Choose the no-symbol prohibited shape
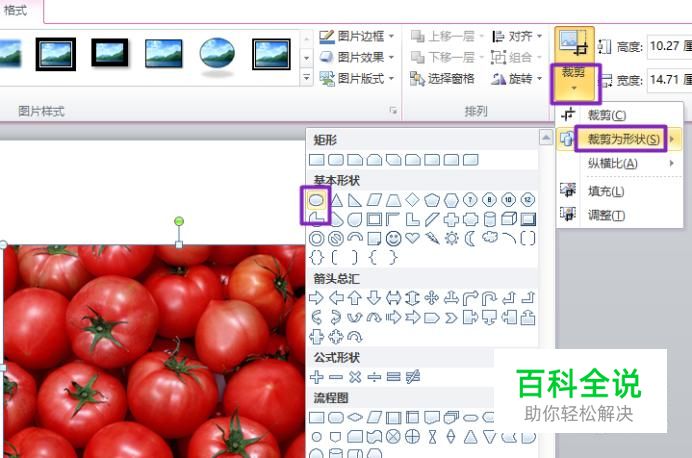Viewport: 692px width, 458px height. coord(336,239)
